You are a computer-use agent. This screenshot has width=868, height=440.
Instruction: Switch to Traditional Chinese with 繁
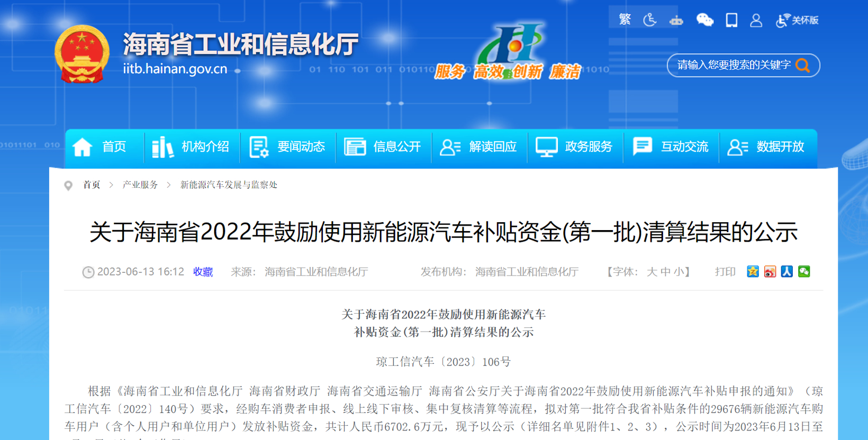625,20
